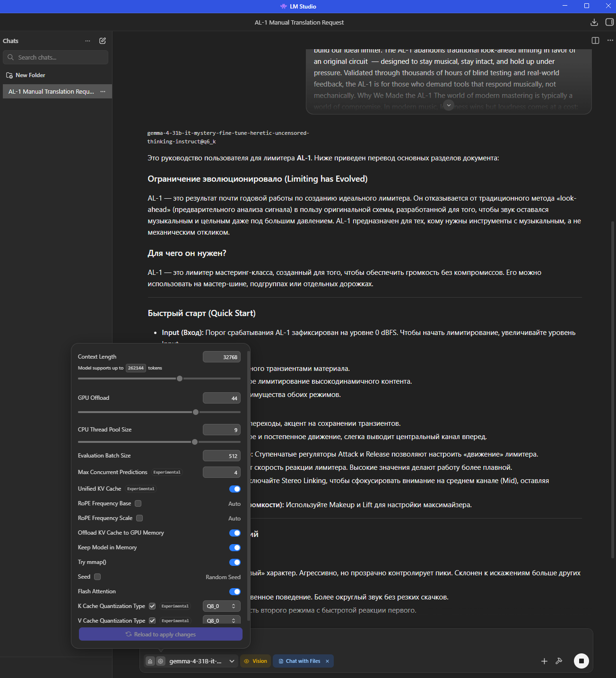616x678 pixels.
Task: Click the Evaluation Batch Size 512 field
Action: tap(221, 456)
